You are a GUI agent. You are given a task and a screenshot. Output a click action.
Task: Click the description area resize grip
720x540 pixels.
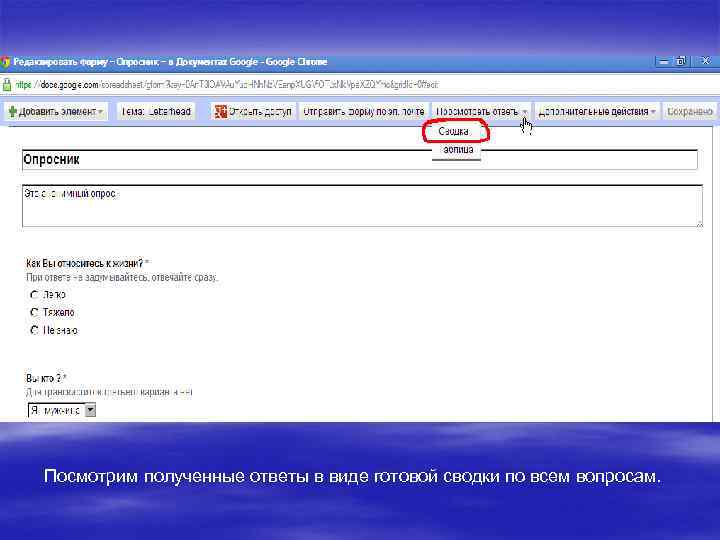point(700,224)
